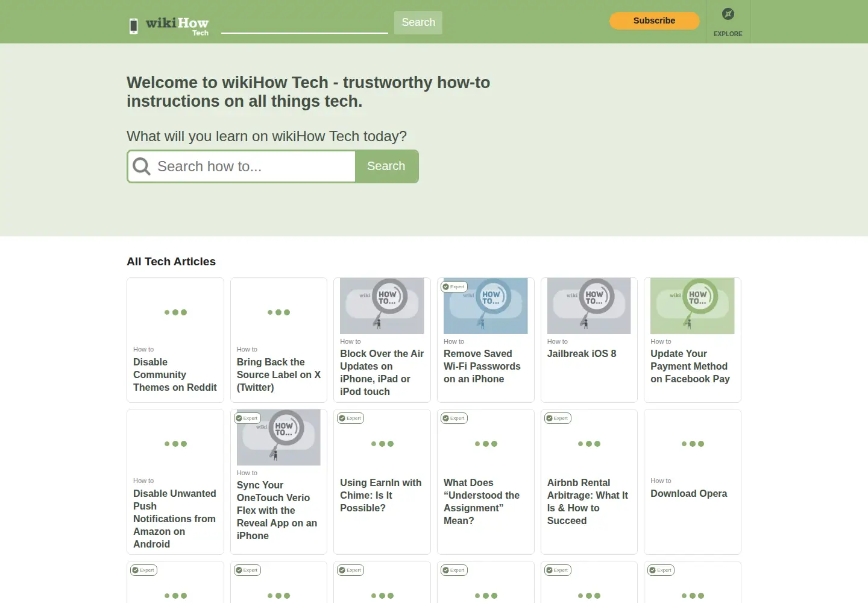Click Expert badge on Understood the Assignment card

coord(454,418)
